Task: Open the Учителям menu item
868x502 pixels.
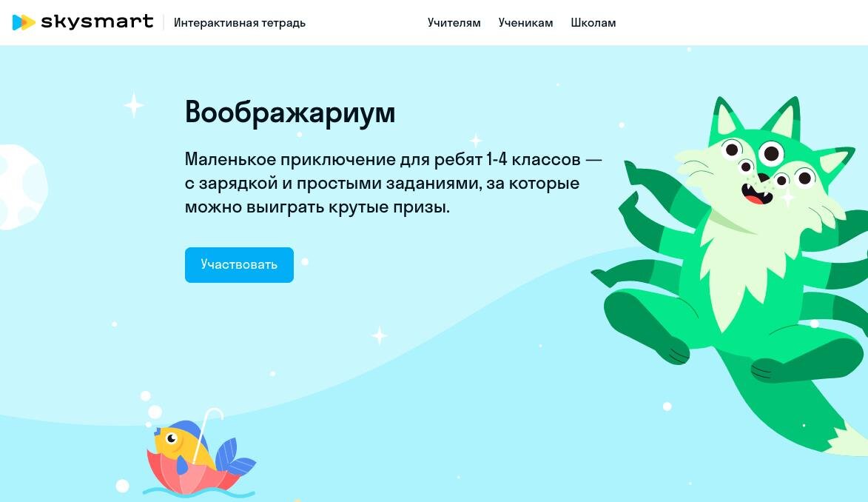Action: (454, 23)
